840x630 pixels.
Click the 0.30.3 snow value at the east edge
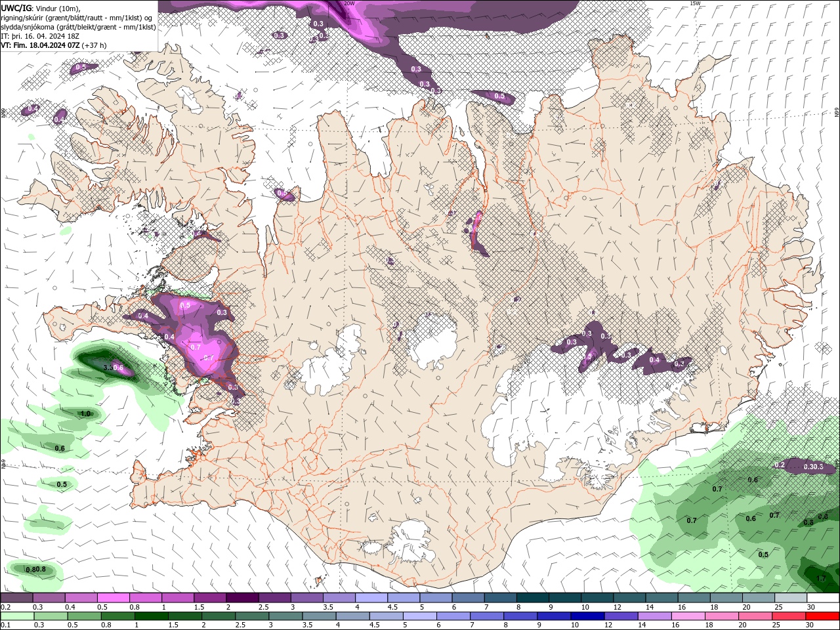(x=814, y=467)
